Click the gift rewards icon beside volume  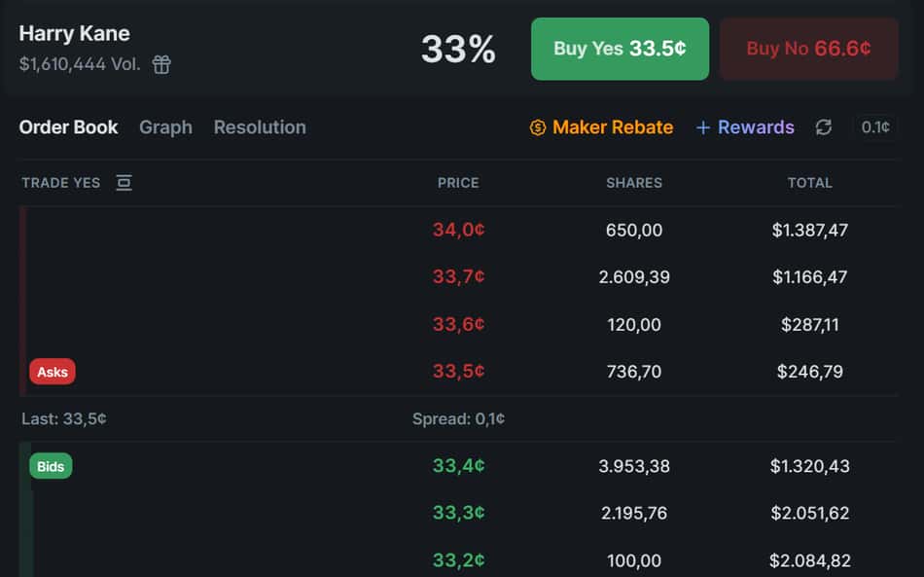pyautogui.click(x=161, y=64)
